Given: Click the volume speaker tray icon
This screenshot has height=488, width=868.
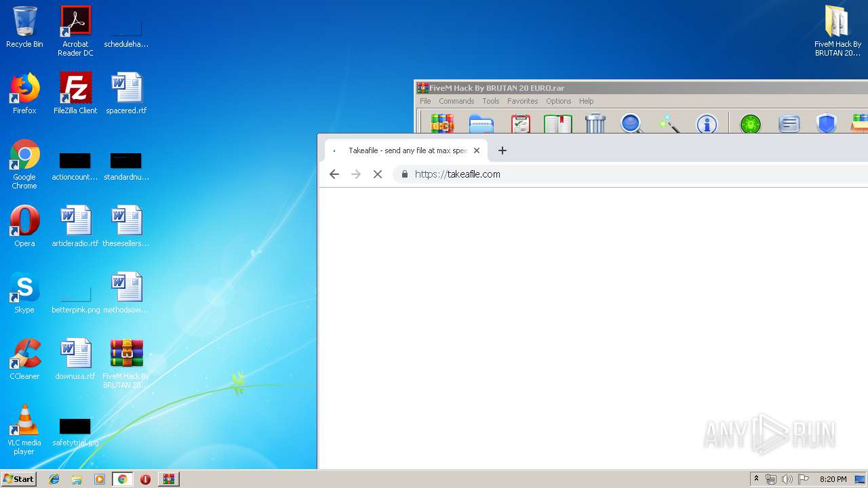Looking at the screenshot, I should pyautogui.click(x=787, y=479).
